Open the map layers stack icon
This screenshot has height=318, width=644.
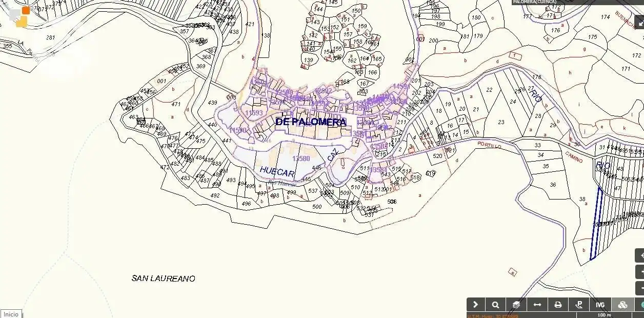coord(516,305)
